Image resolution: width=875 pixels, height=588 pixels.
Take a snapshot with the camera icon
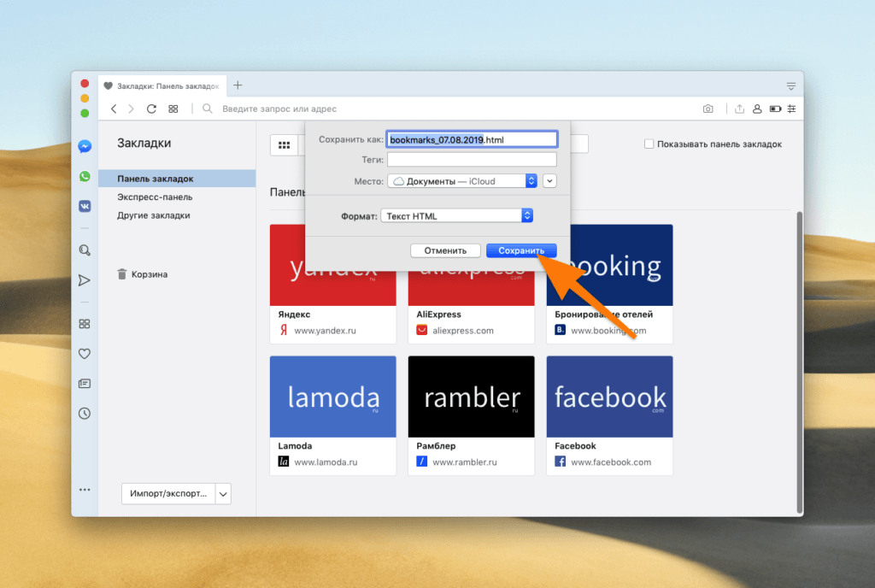pyautogui.click(x=708, y=109)
